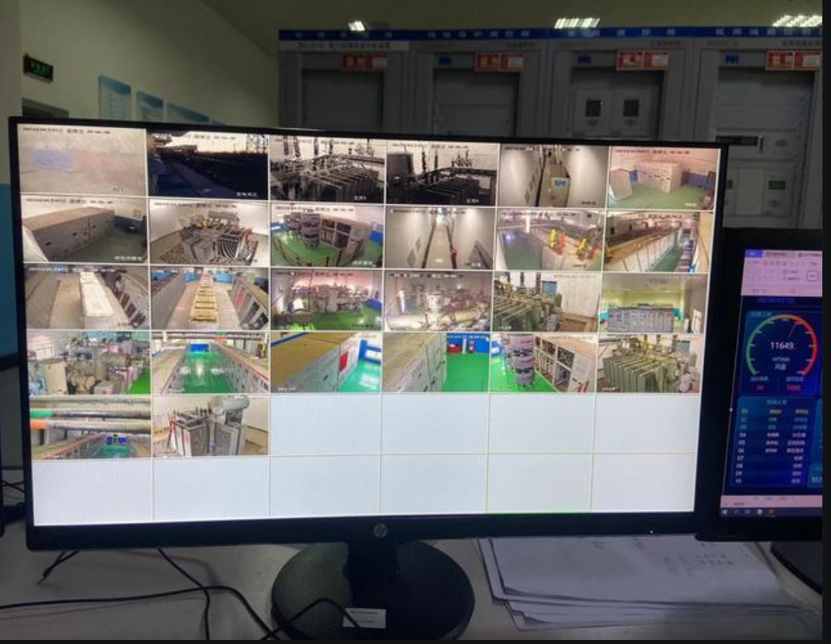Open the dark dusk switchyard camera feed
Viewport: 831px width, 644px height.
208,165
